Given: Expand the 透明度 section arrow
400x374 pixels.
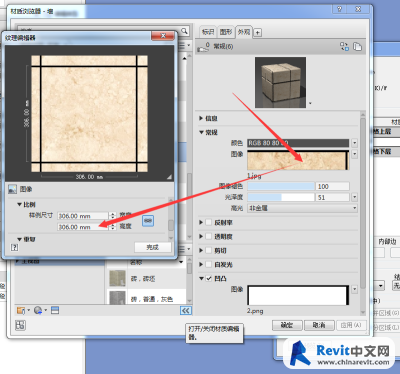Looking at the screenshot, I should [x=201, y=236].
